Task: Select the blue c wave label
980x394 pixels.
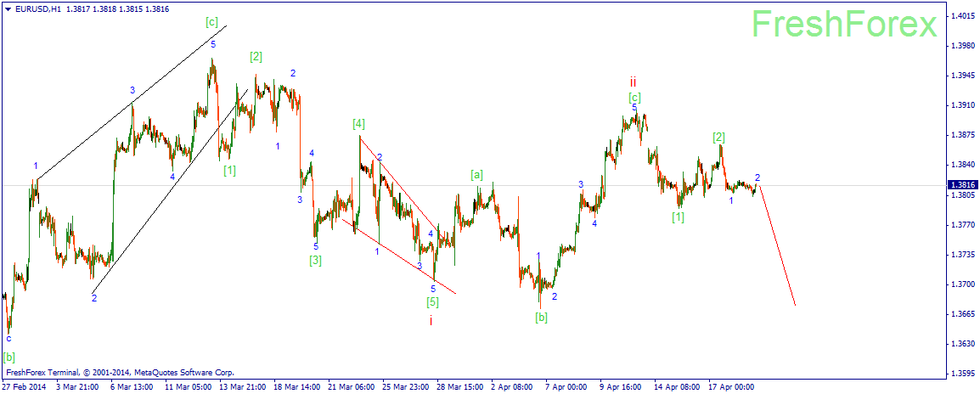Action: click(8, 338)
